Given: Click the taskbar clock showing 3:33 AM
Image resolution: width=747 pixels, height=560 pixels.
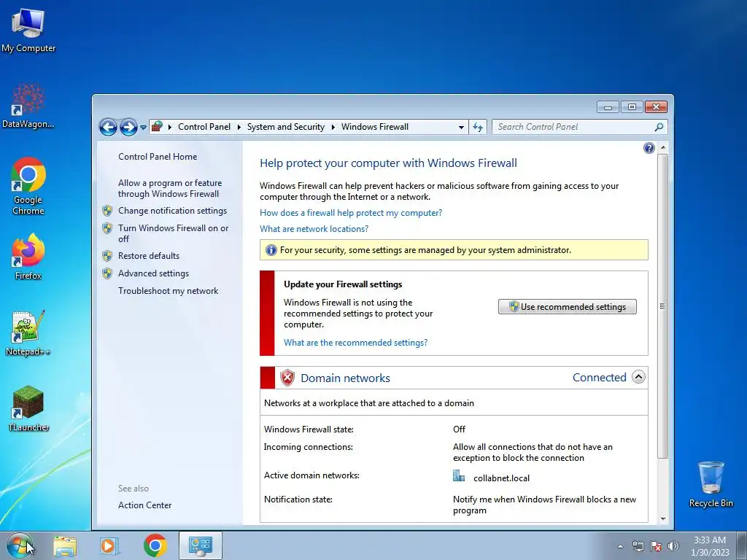Looking at the screenshot, I should (710, 546).
